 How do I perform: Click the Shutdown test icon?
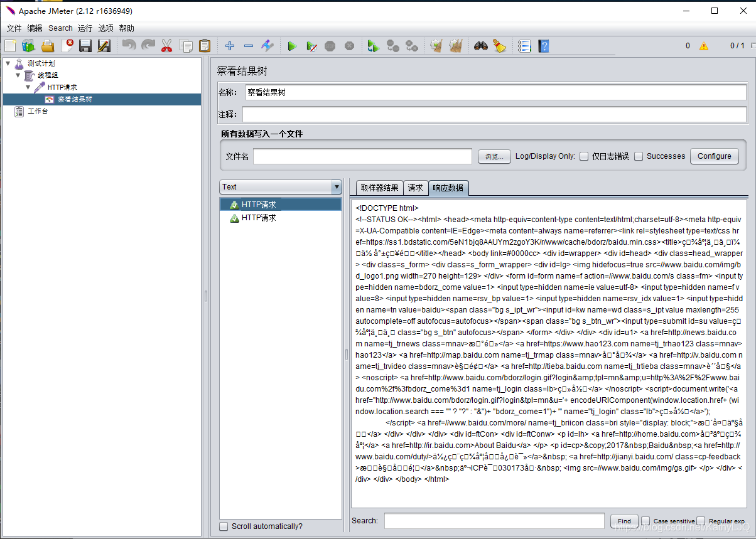350,46
